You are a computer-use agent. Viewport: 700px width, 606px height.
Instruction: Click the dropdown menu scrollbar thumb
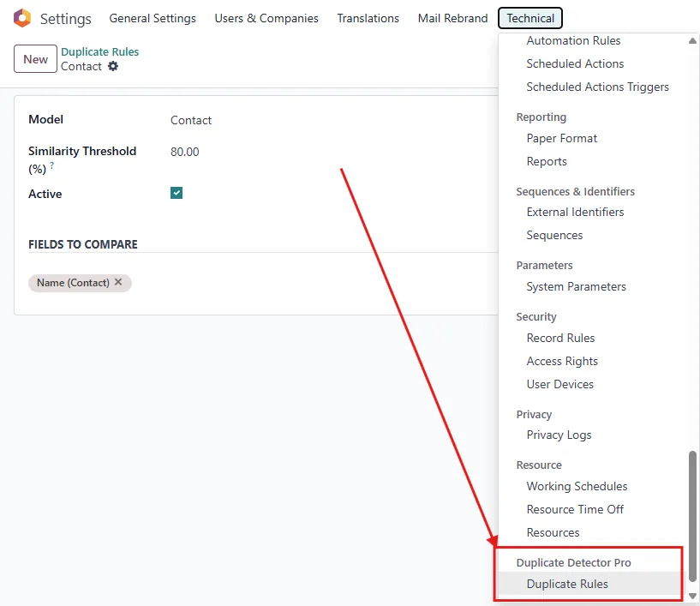(692, 517)
